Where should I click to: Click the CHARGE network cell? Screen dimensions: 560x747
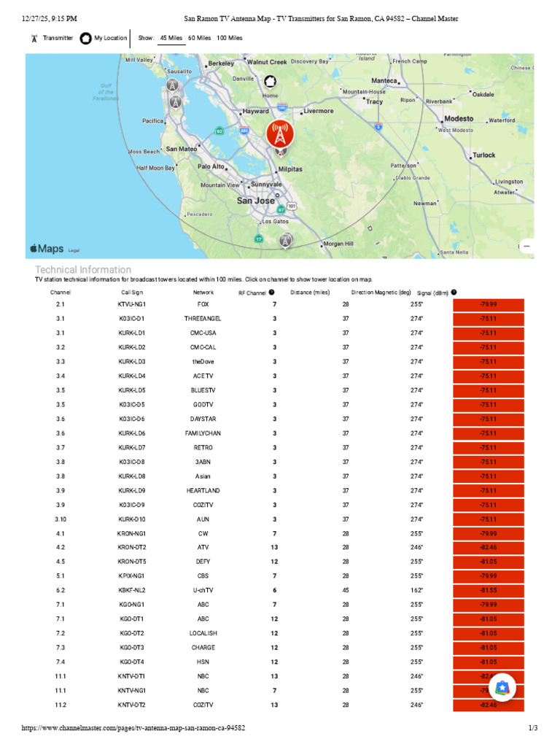203,648
